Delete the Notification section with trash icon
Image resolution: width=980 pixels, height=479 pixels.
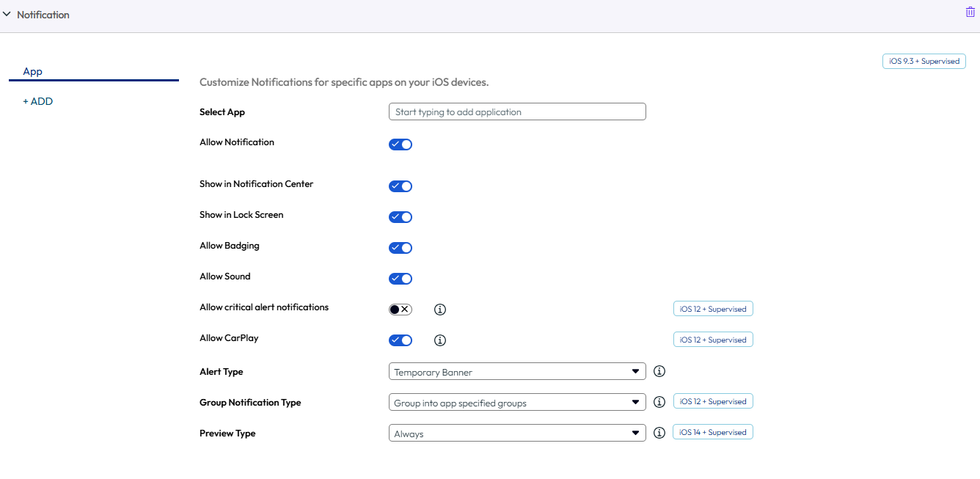coord(970,12)
